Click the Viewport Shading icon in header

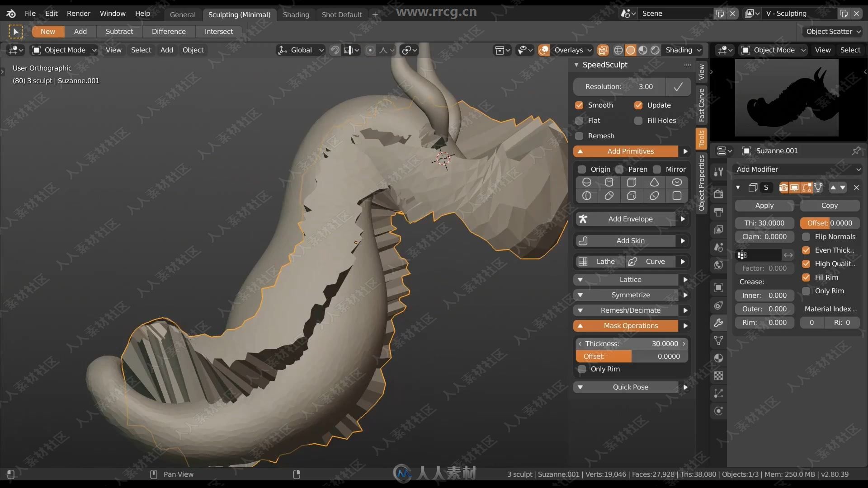[x=631, y=49]
